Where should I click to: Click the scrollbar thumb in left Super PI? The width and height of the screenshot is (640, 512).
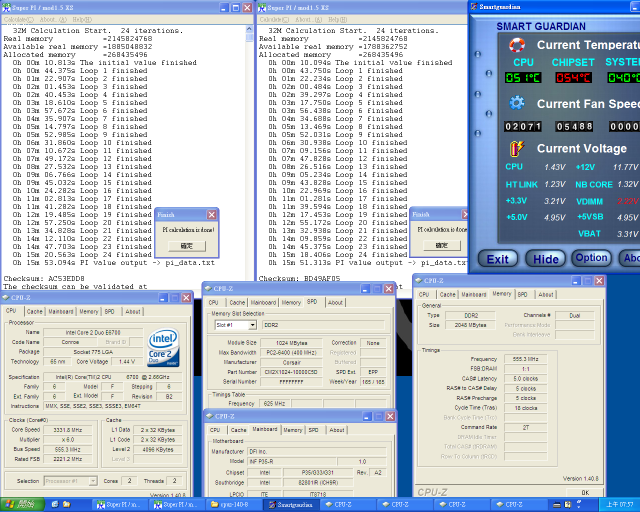pyautogui.click(x=249, y=38)
